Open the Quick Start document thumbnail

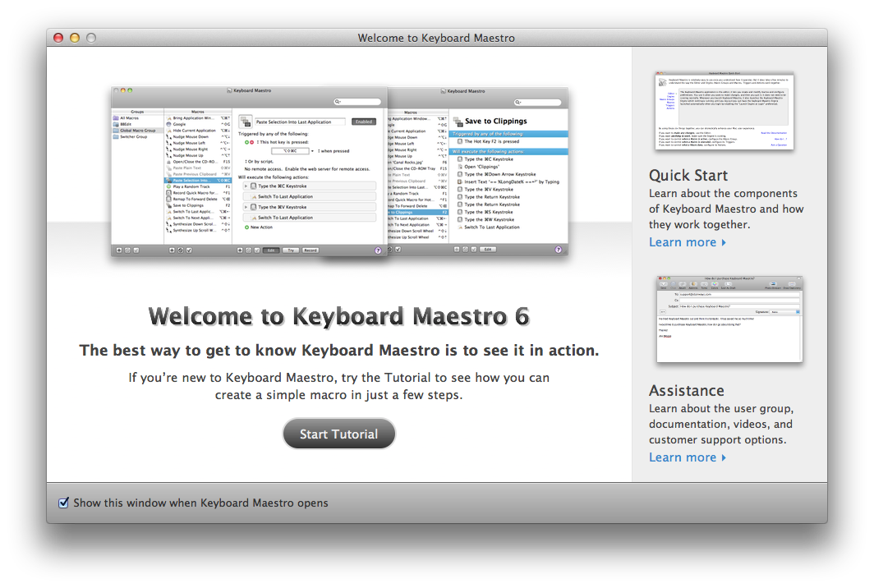coord(724,110)
